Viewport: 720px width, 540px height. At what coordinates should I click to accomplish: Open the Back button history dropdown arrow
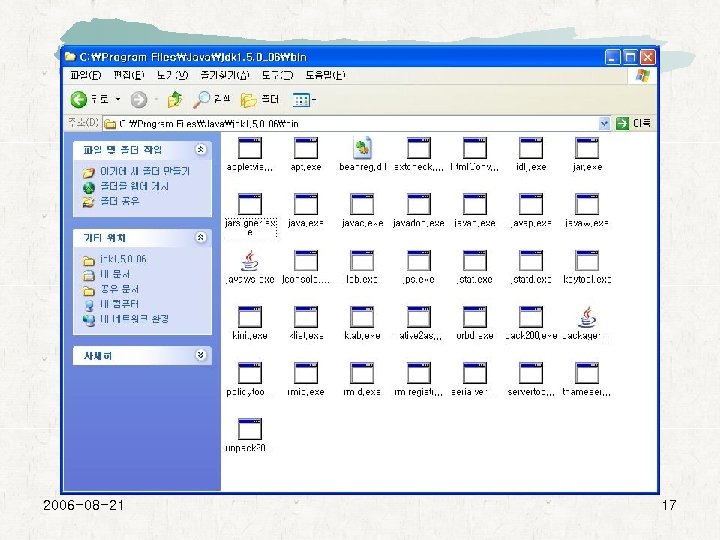pos(118,99)
